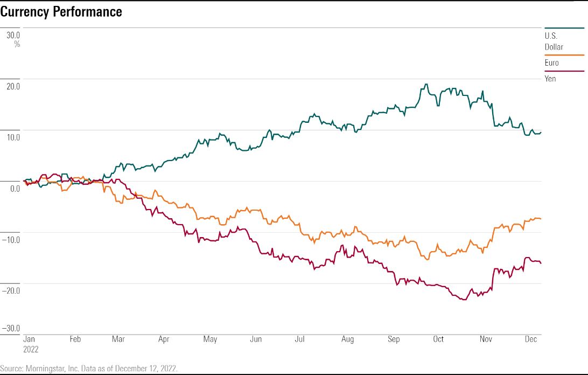Click the Sep x-axis month label

pyautogui.click(x=394, y=339)
